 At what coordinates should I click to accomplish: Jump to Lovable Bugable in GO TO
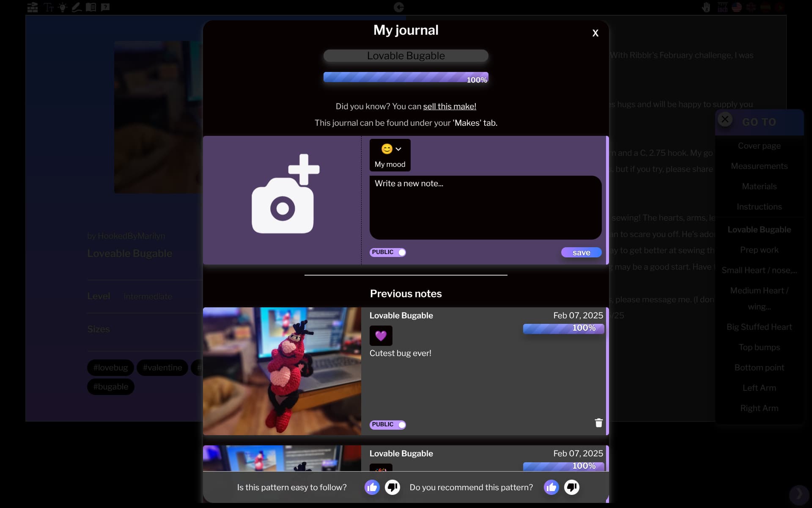(x=759, y=229)
